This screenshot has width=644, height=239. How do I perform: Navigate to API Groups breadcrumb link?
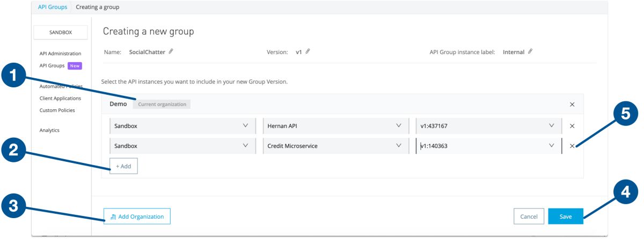coord(53,7)
